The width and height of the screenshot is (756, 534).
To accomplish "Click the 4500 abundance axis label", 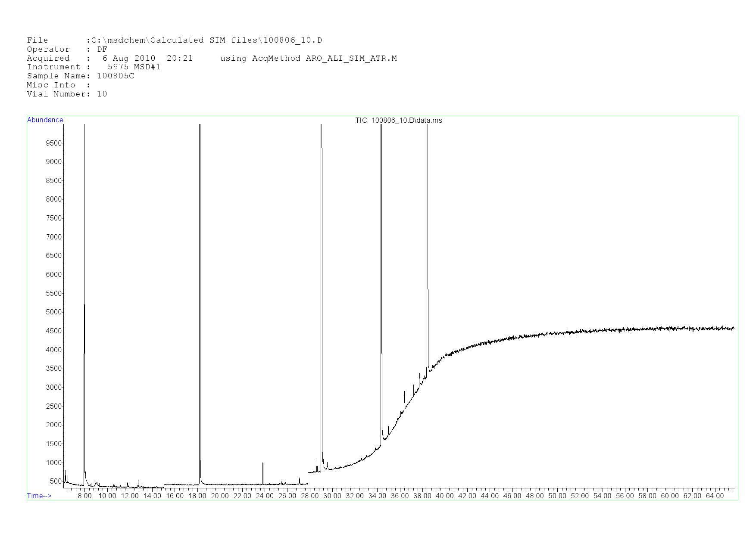I will click(53, 331).
